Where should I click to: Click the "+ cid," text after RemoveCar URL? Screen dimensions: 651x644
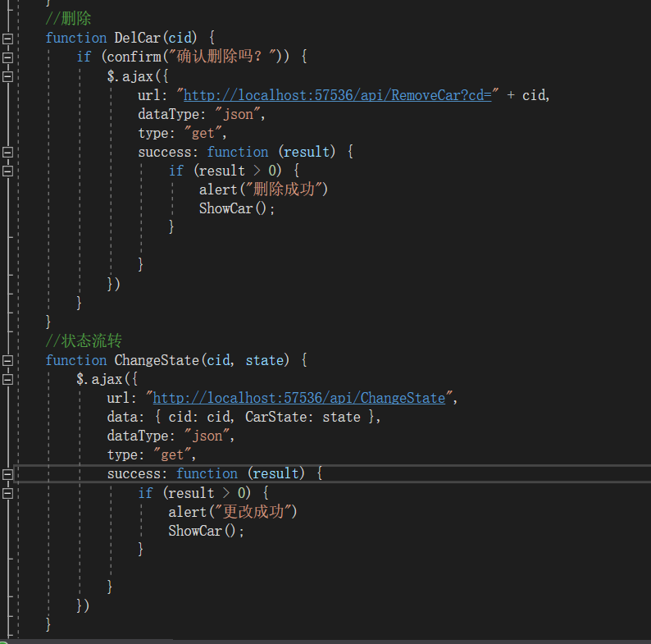click(528, 95)
